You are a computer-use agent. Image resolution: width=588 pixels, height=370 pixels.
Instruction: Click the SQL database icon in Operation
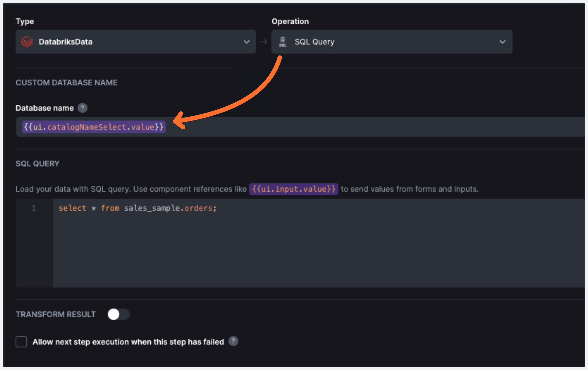(283, 42)
